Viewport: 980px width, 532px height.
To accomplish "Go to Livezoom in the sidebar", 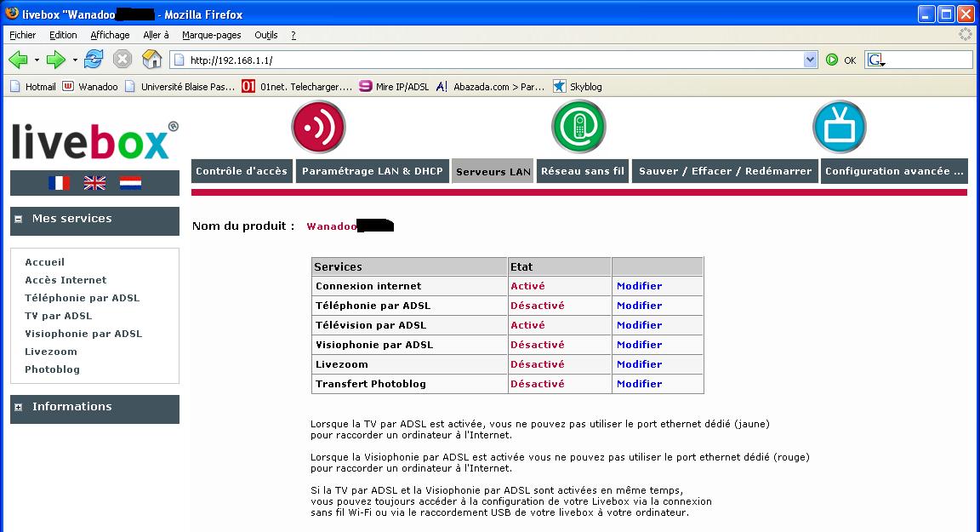I will (x=51, y=352).
